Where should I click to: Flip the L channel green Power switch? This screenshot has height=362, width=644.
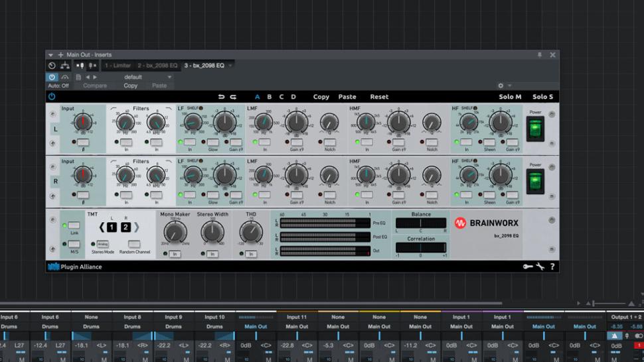535,129
